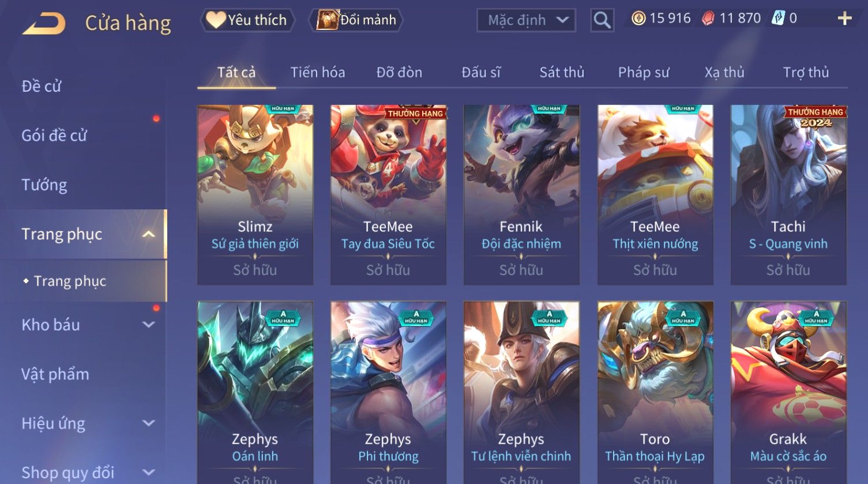Select Tiến hóa filter tab
Viewport: 868px width, 484px height.
pos(317,72)
